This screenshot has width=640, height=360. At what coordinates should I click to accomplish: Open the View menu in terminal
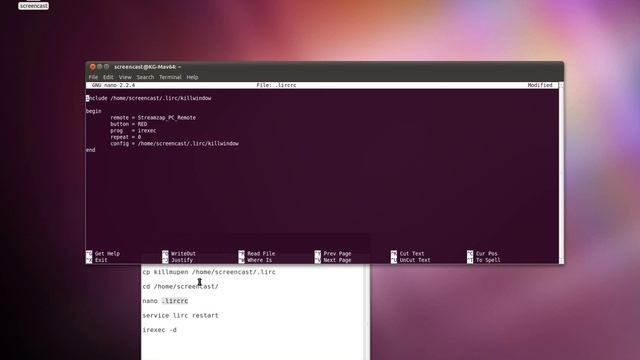click(125, 77)
